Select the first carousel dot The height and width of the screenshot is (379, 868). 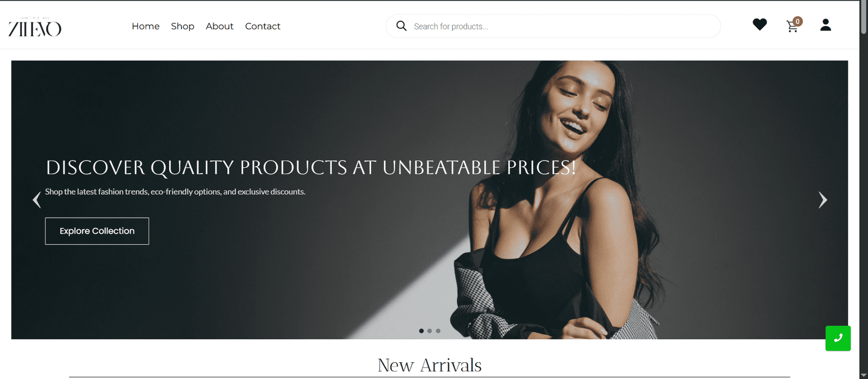point(422,331)
